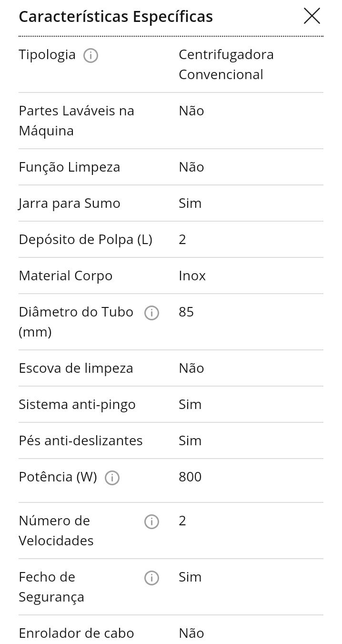The height and width of the screenshot is (644, 342).
Task: Click the Jarra para Sumo label
Action: [70, 204]
